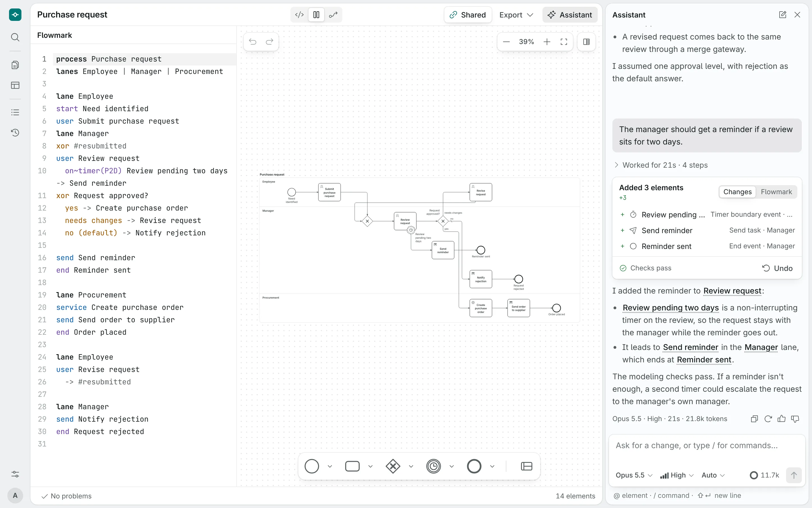Send the assistant message

pyautogui.click(x=794, y=475)
